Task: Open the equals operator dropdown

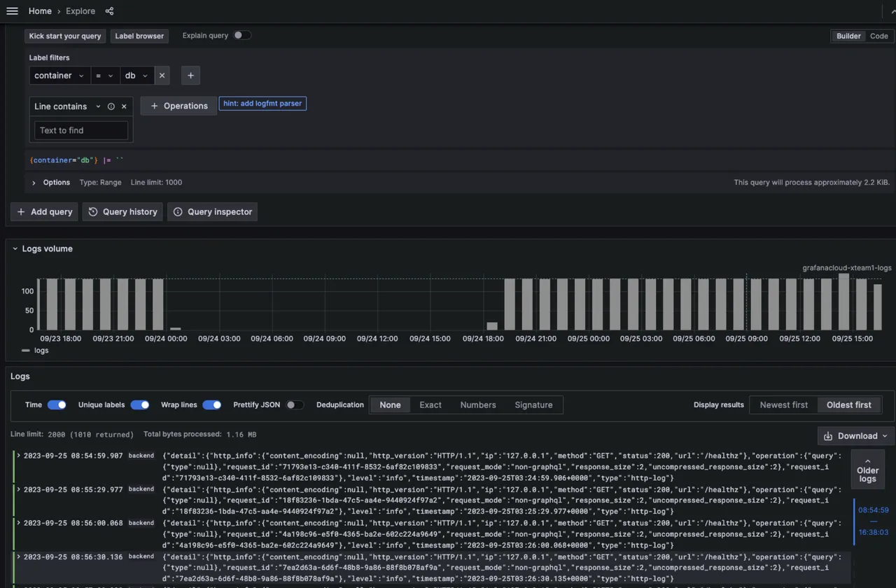Action: (104, 76)
